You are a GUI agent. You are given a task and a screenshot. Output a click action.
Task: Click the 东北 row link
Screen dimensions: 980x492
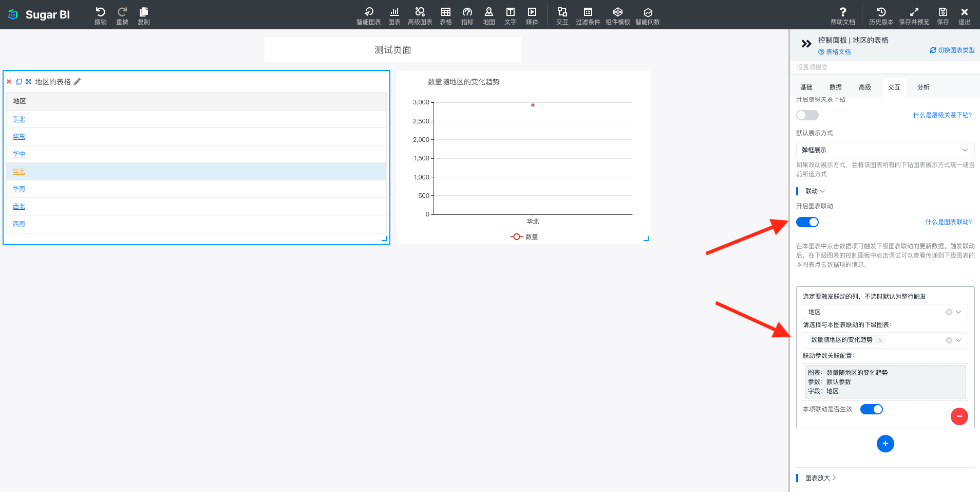click(x=19, y=119)
